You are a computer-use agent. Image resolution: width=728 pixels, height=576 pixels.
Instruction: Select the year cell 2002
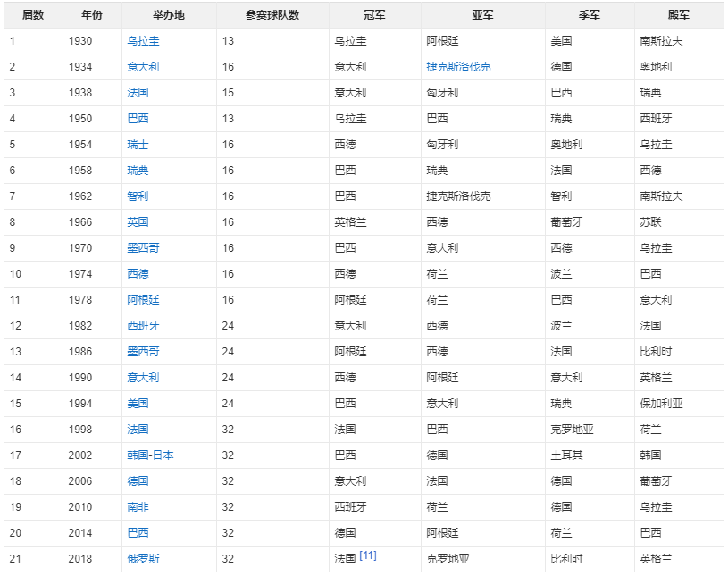(x=80, y=455)
